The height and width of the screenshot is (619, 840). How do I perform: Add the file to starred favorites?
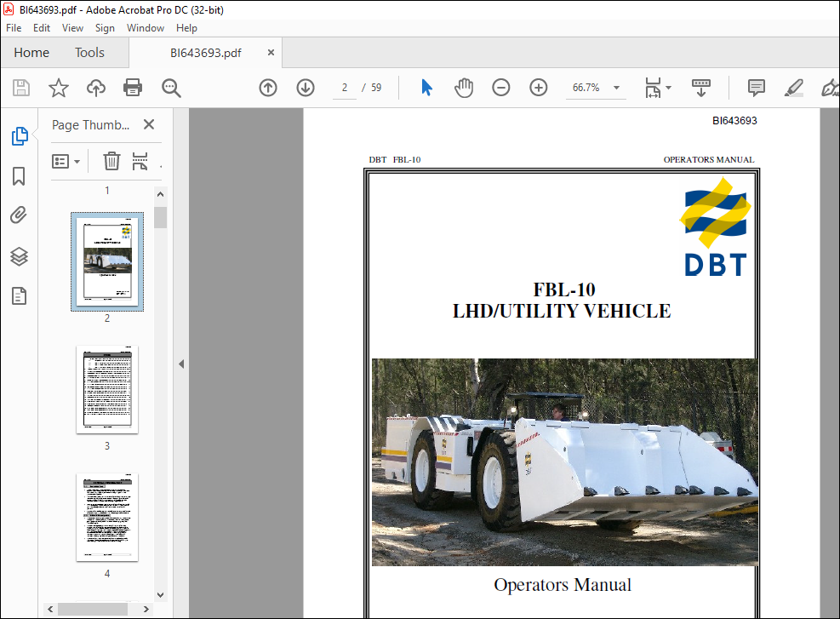(59, 88)
